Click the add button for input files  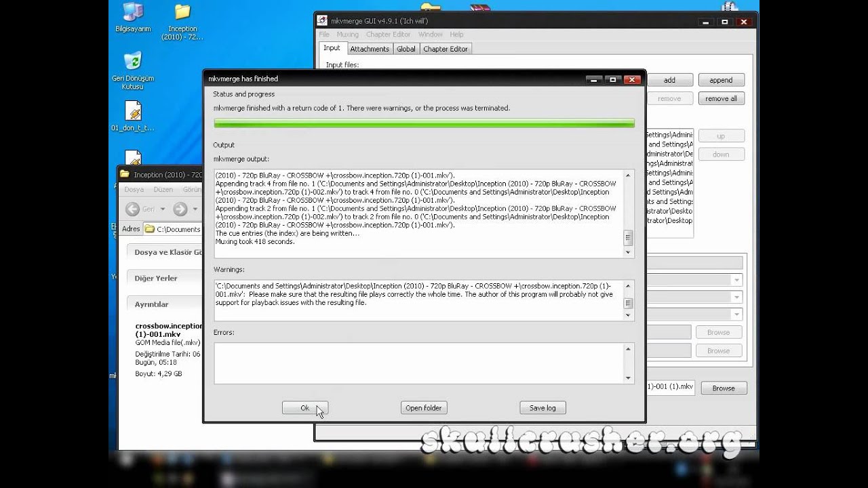coord(669,80)
